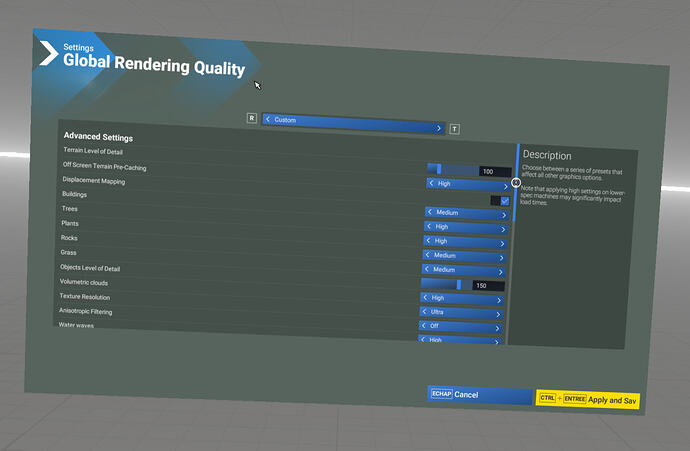The image size is (690, 451).
Task: Raise Buildings quality with right arrow
Action: 504,215
